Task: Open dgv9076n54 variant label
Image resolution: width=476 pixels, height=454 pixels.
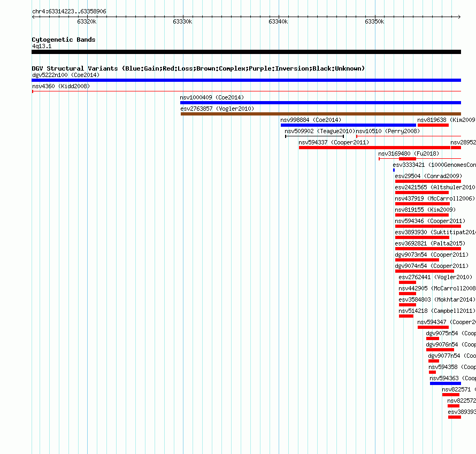Action: (450, 344)
